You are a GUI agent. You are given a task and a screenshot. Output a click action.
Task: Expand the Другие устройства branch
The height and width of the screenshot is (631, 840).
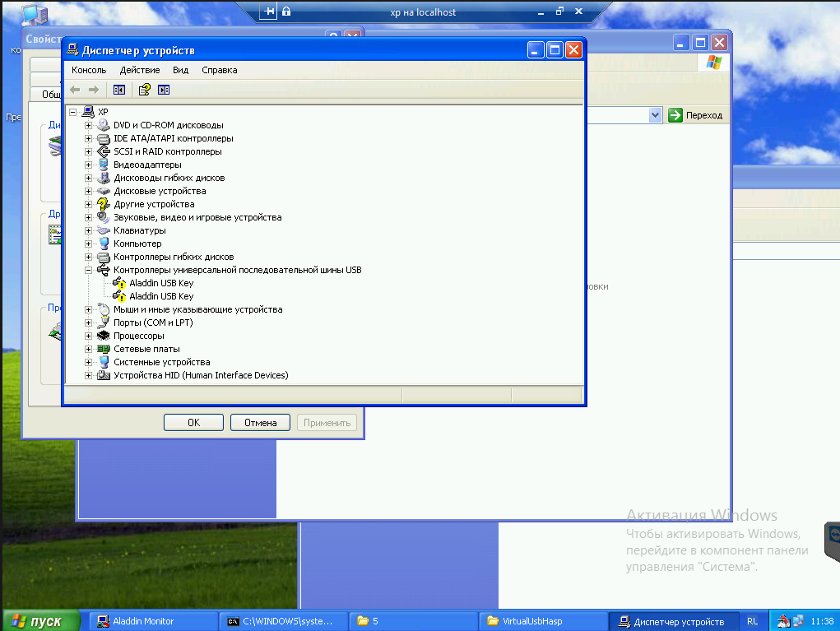[x=88, y=204]
